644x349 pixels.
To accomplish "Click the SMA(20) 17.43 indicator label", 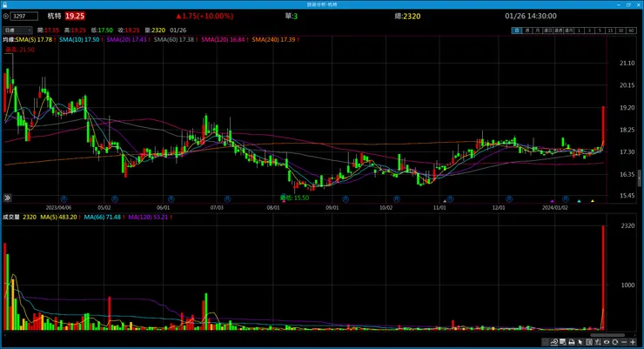I will pyautogui.click(x=128, y=39).
